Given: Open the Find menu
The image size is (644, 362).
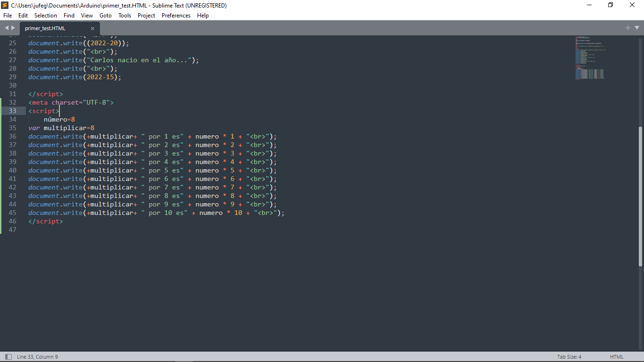Looking at the screenshot, I should [69, 16].
